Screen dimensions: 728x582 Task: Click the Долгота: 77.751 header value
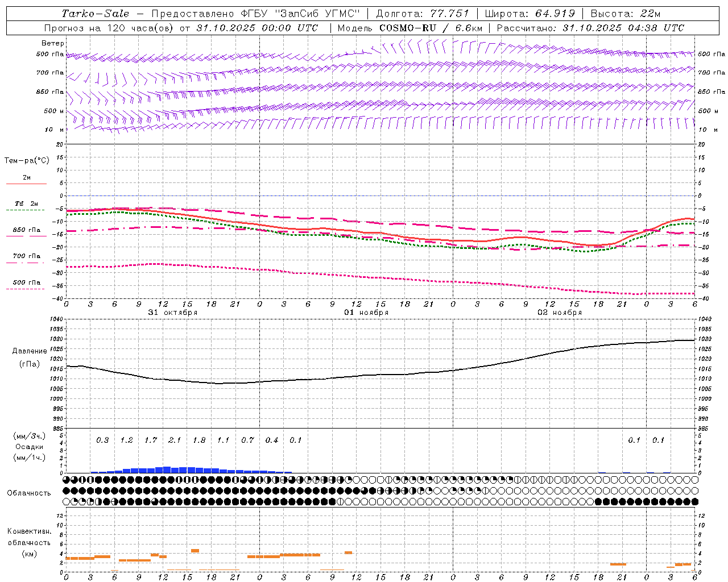[423, 14]
